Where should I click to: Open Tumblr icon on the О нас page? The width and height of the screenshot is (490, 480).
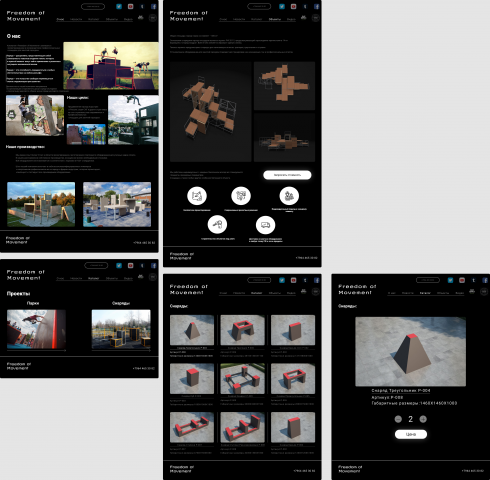point(142,6)
